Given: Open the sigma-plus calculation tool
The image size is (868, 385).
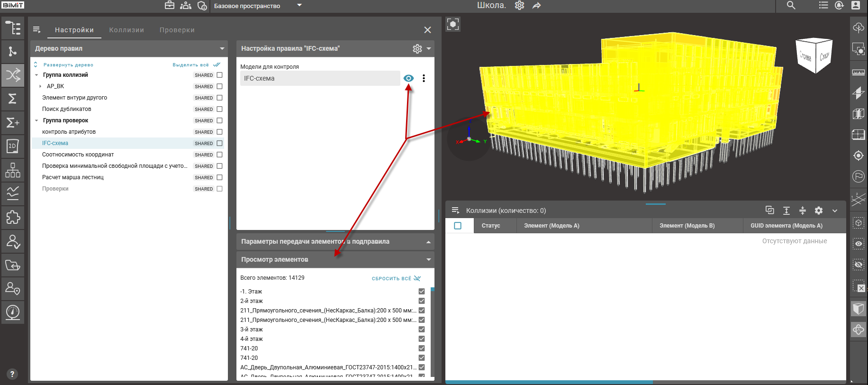Looking at the screenshot, I should point(13,122).
